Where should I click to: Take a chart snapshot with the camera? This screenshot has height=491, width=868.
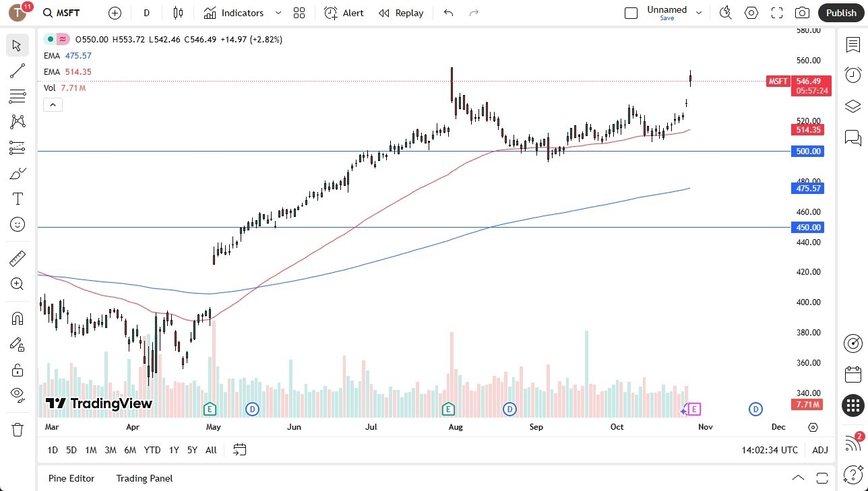point(802,13)
